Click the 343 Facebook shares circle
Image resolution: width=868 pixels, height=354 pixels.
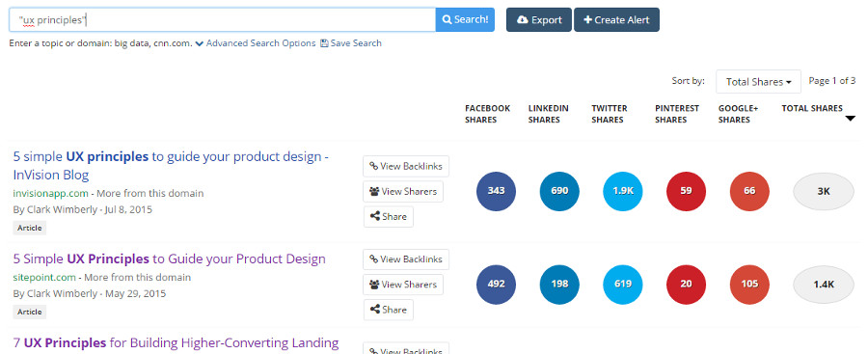pyautogui.click(x=496, y=191)
